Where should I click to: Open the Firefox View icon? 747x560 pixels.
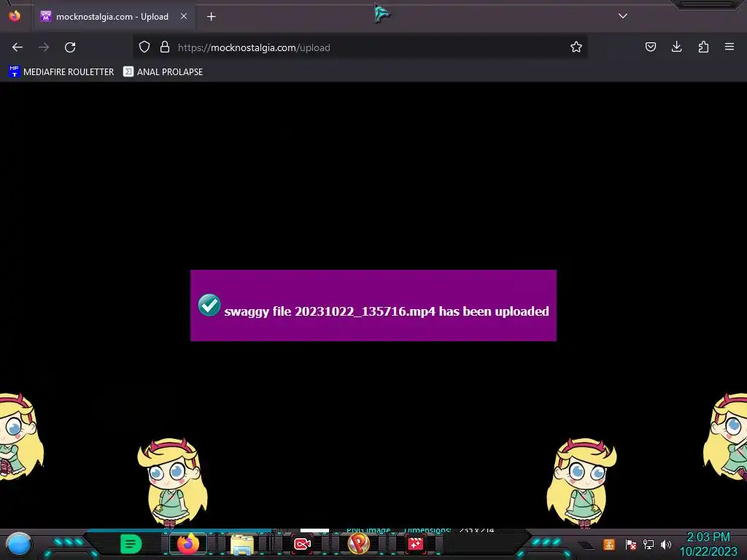click(x=15, y=16)
